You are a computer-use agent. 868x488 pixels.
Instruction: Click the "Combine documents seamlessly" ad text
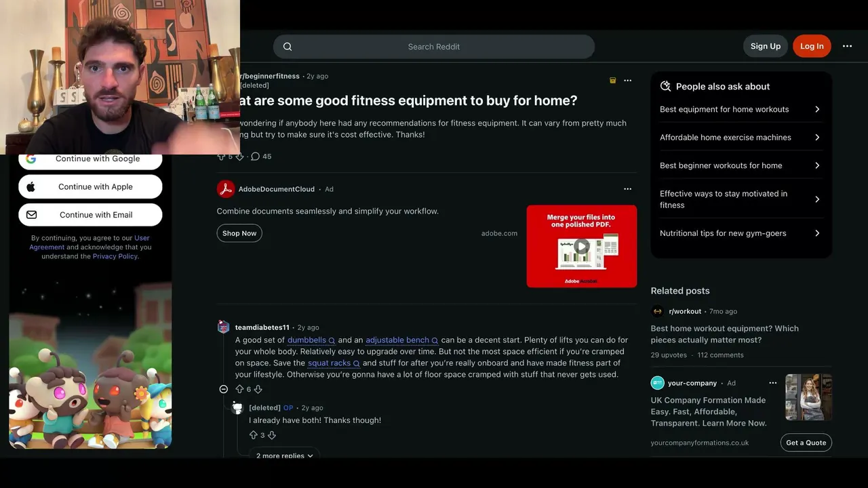tap(328, 211)
